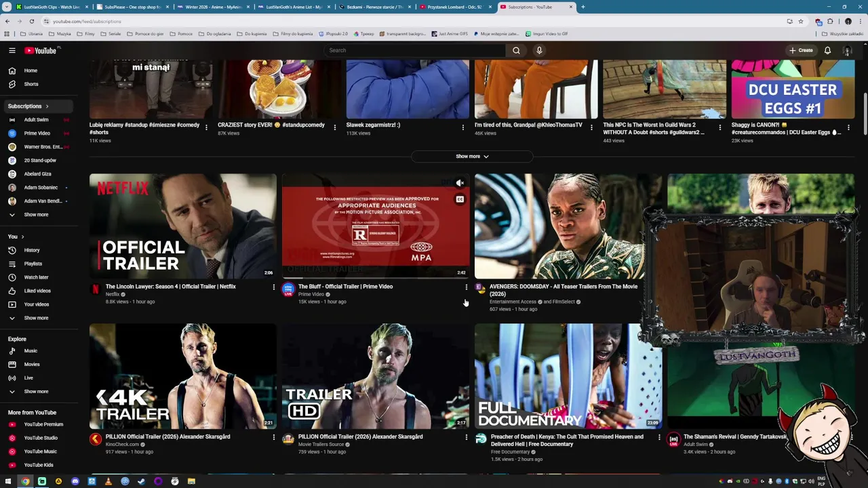Click The Bluff preview progress bar
Image resolution: width=868 pixels, height=488 pixels.
376,278
